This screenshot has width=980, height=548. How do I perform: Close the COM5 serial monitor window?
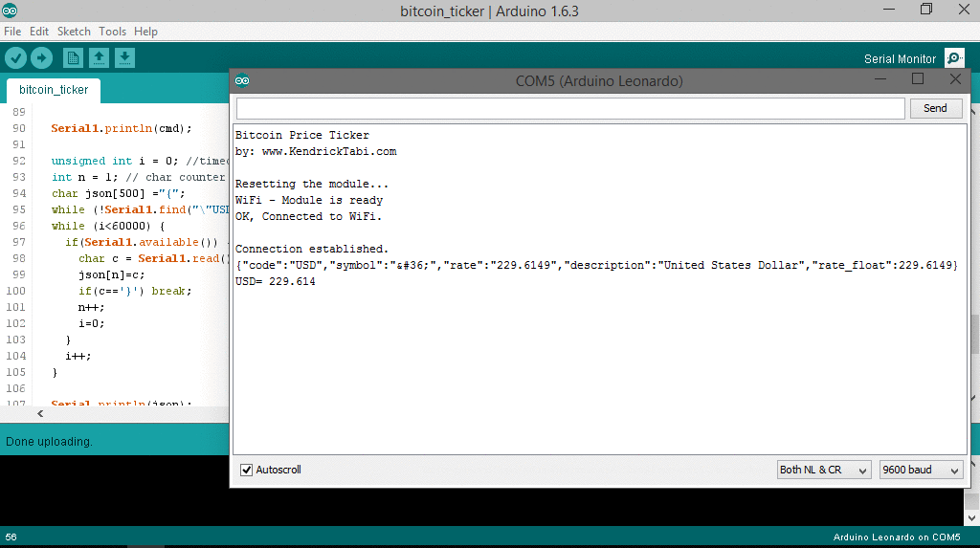pyautogui.click(x=956, y=78)
